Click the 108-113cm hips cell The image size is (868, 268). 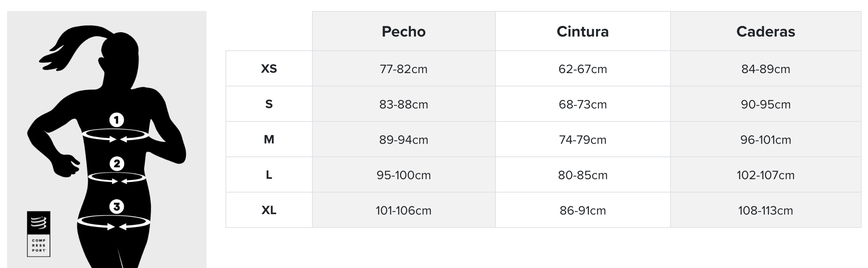[x=766, y=210]
